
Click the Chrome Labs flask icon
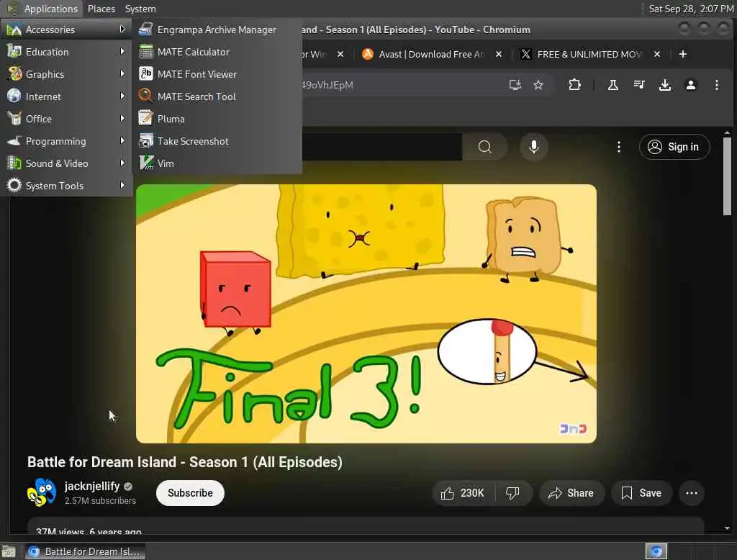pyautogui.click(x=613, y=85)
